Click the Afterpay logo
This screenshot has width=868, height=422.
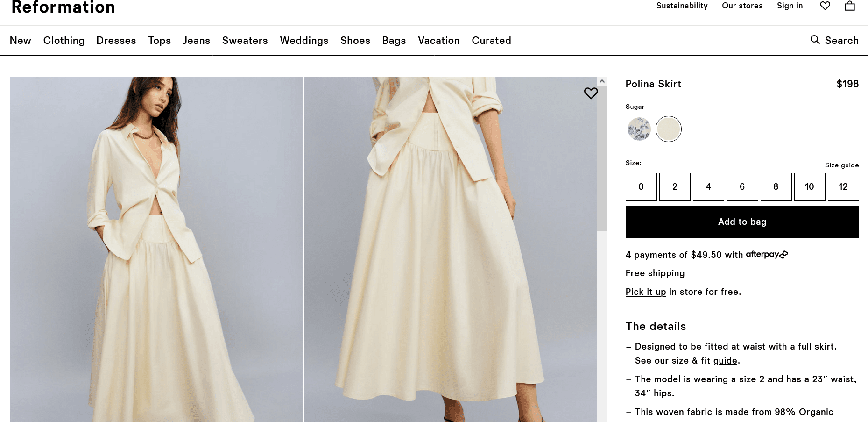[x=767, y=255]
